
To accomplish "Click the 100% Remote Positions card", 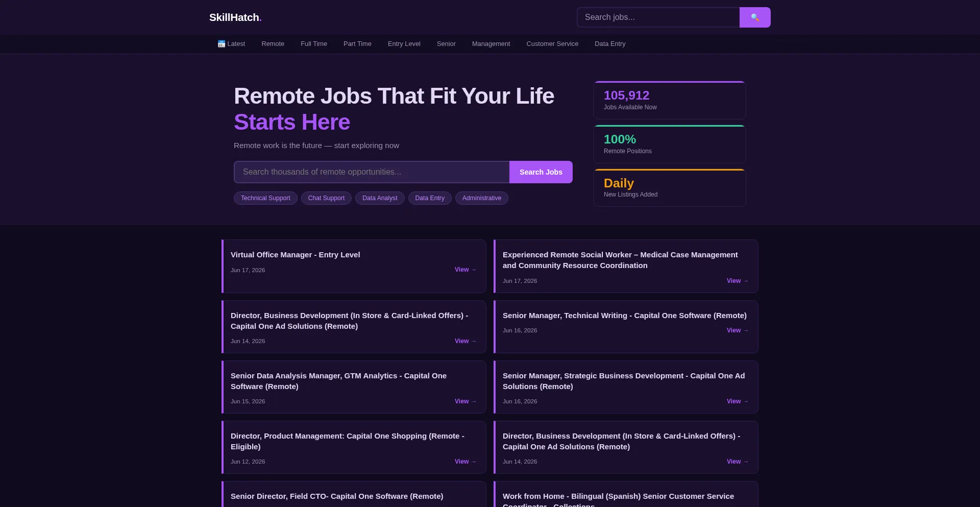I will pyautogui.click(x=670, y=144).
